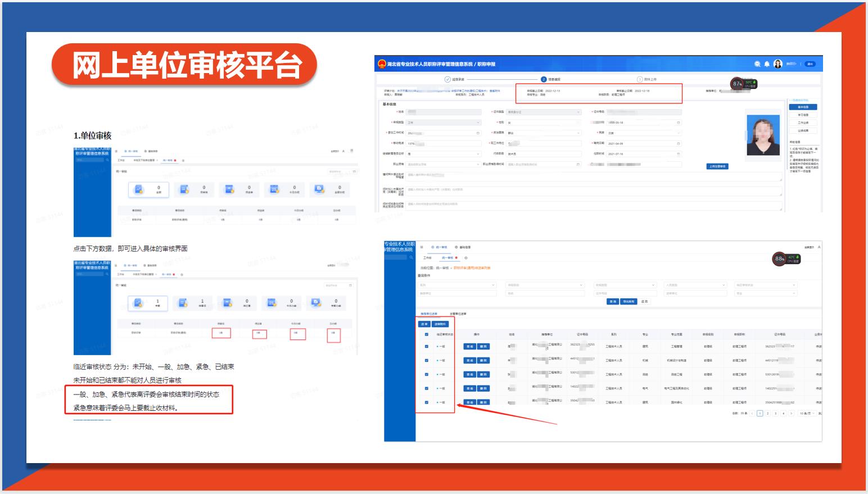Select the 工作台 tab in lower-right screenshot
Screen dimensions: 868x494
click(427, 258)
